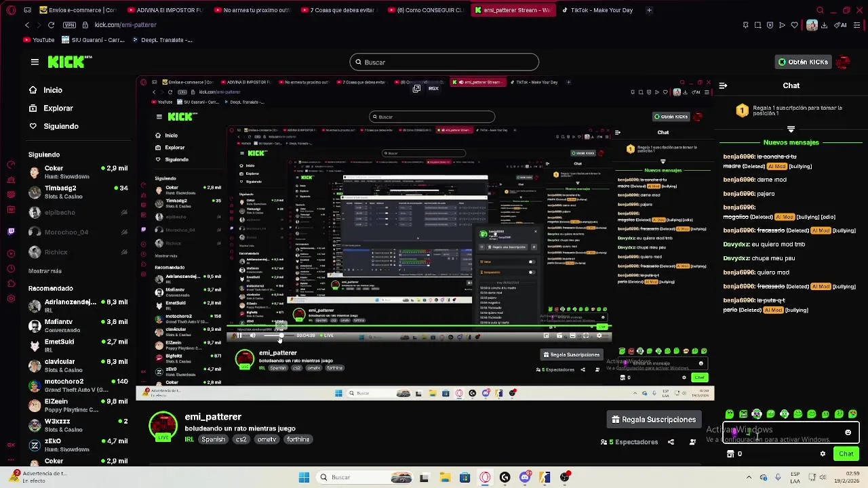Select the ometv tag

tap(267, 439)
